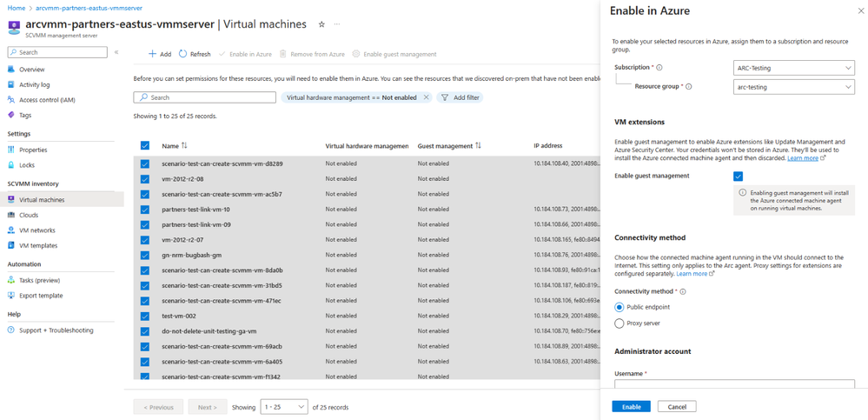The width and height of the screenshot is (868, 420).
Task: Click partners-test-link-vm-09 name cell
Action: pos(196,225)
